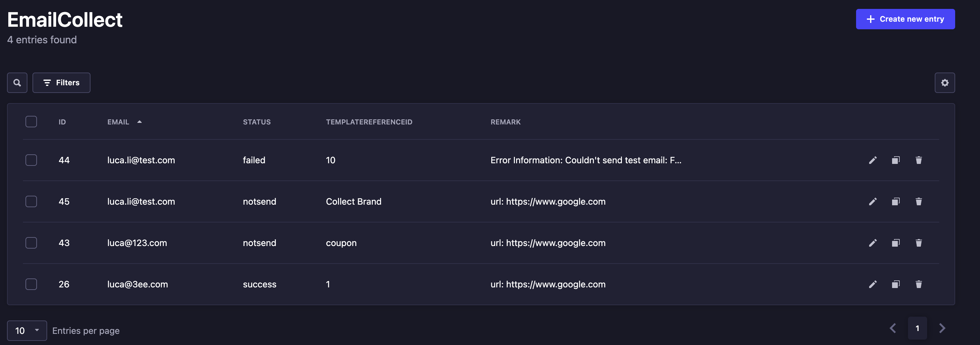This screenshot has height=345, width=980.
Task: Delete entry 44 with trash icon
Action: (x=919, y=160)
